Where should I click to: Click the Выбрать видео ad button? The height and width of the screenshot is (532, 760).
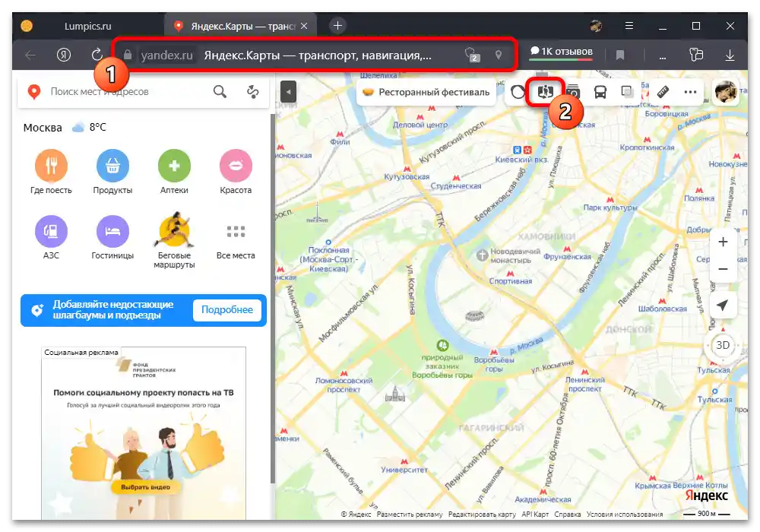[x=145, y=487]
